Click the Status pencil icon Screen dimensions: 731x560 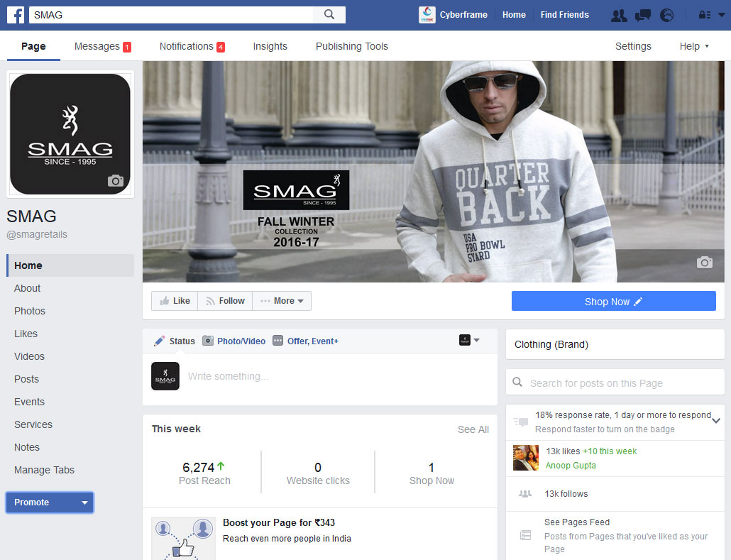pyautogui.click(x=160, y=341)
